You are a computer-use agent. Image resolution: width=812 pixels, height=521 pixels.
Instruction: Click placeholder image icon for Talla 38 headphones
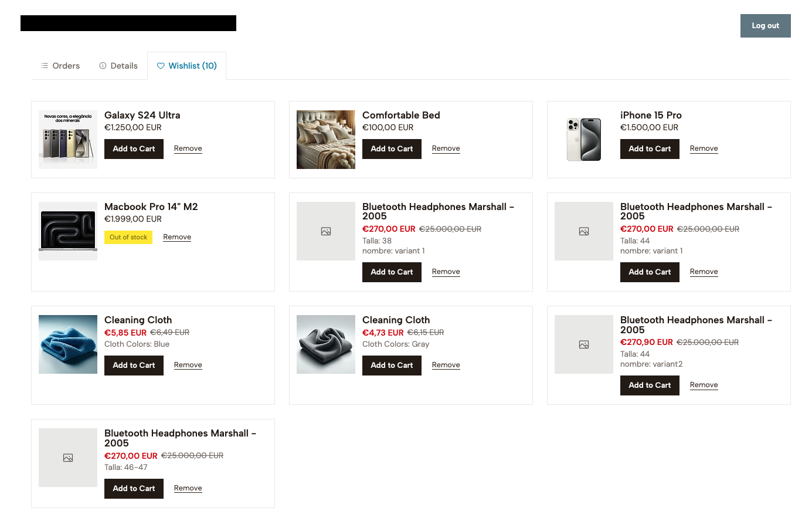coord(326,231)
